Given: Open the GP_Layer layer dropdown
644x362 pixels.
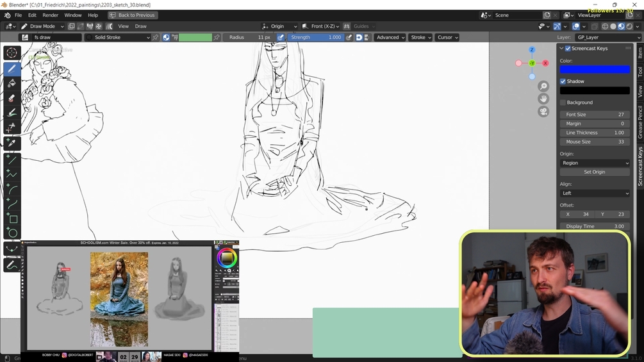Looking at the screenshot, I should [607, 37].
